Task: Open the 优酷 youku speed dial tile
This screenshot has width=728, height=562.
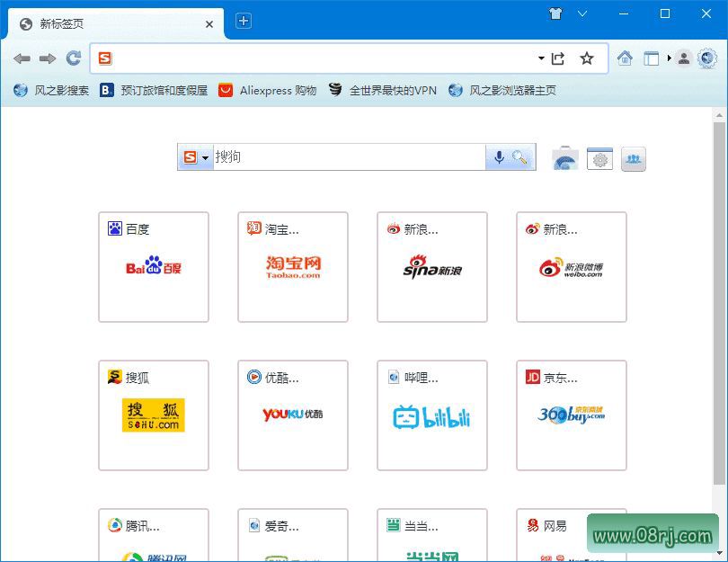Action: (293, 415)
